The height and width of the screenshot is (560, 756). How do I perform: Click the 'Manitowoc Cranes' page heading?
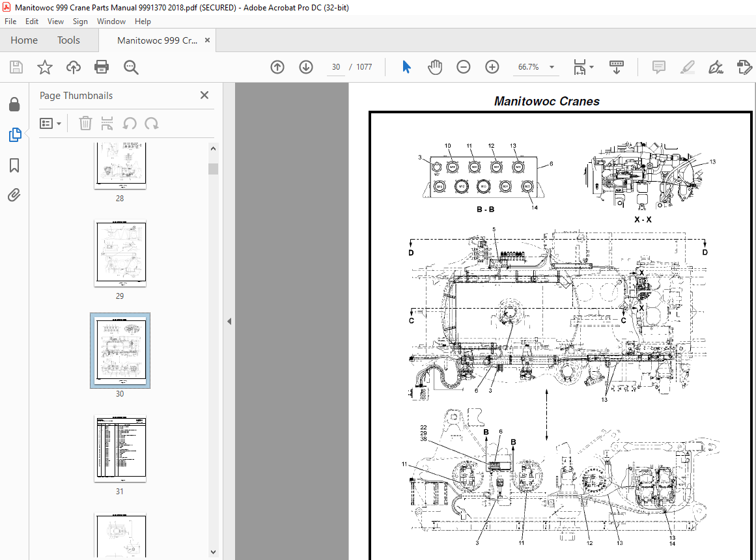point(547,102)
